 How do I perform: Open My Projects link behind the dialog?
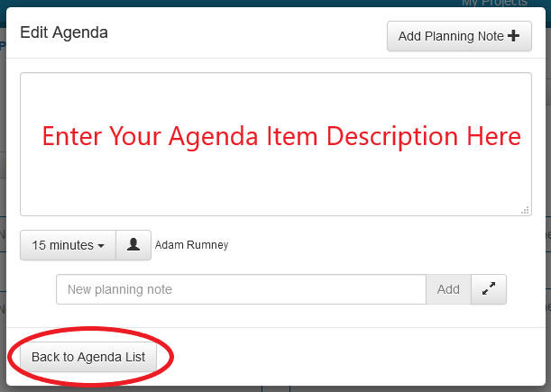tap(505, 4)
